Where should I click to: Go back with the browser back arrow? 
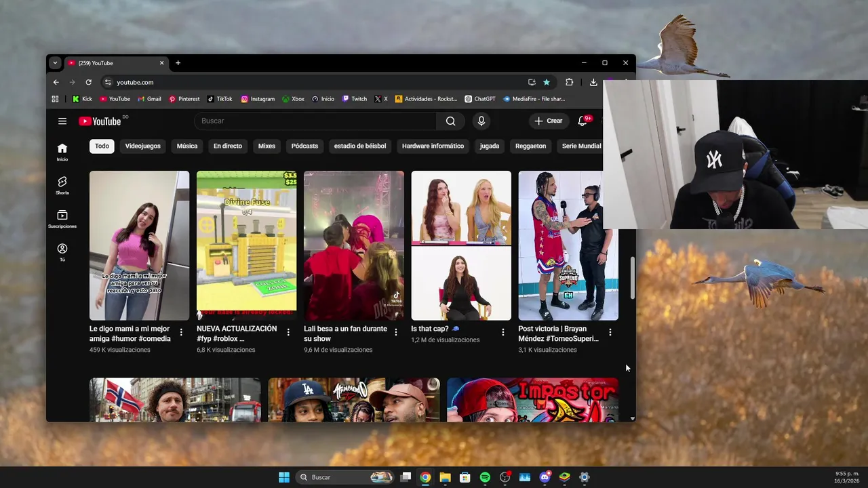[56, 82]
